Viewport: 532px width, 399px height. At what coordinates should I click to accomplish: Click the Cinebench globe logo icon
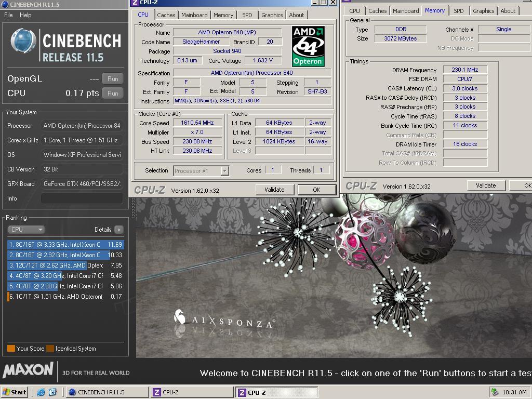click(23, 41)
